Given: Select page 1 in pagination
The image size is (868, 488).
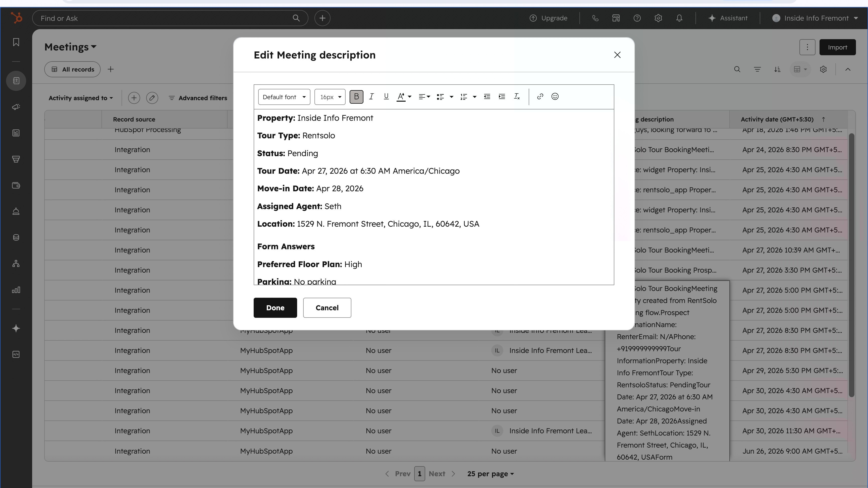Looking at the screenshot, I should (419, 474).
